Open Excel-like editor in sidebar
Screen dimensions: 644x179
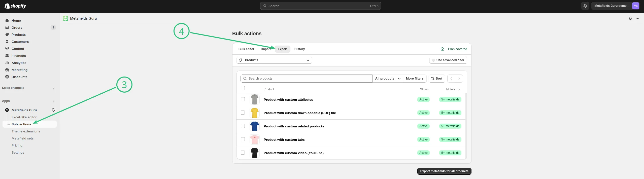[x=24, y=117]
